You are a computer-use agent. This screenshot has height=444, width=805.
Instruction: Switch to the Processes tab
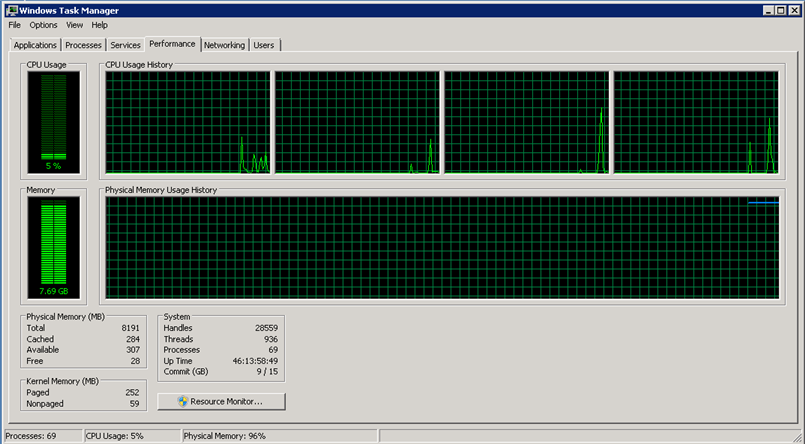(83, 45)
